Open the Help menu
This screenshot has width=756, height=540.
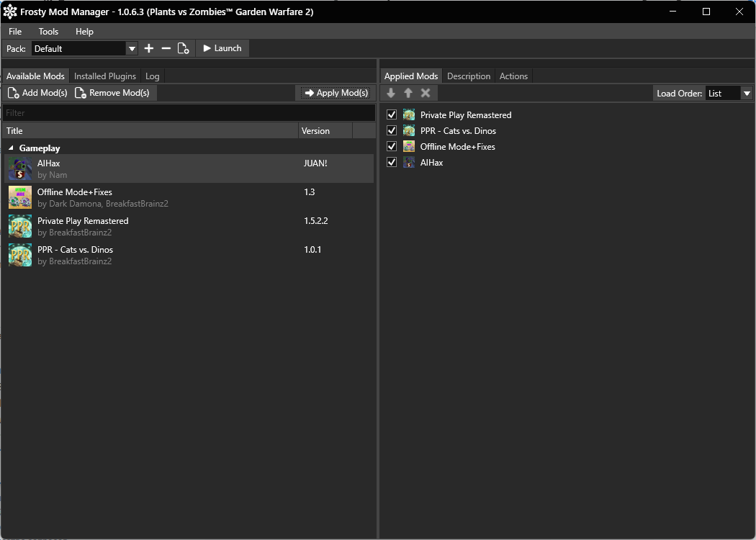pos(84,32)
